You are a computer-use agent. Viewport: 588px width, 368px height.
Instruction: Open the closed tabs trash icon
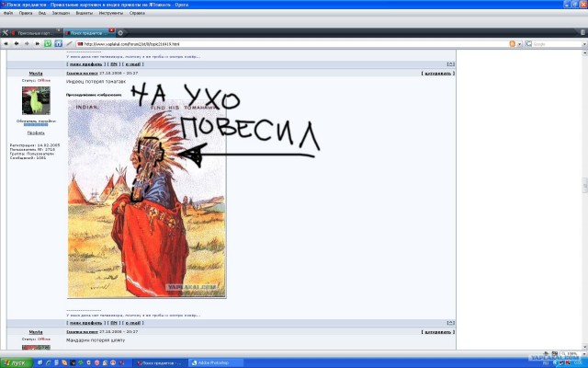click(x=583, y=33)
